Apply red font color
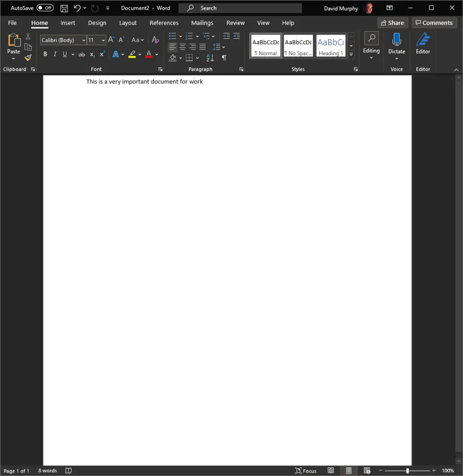Image resolution: width=463 pixels, height=476 pixels. (149, 54)
